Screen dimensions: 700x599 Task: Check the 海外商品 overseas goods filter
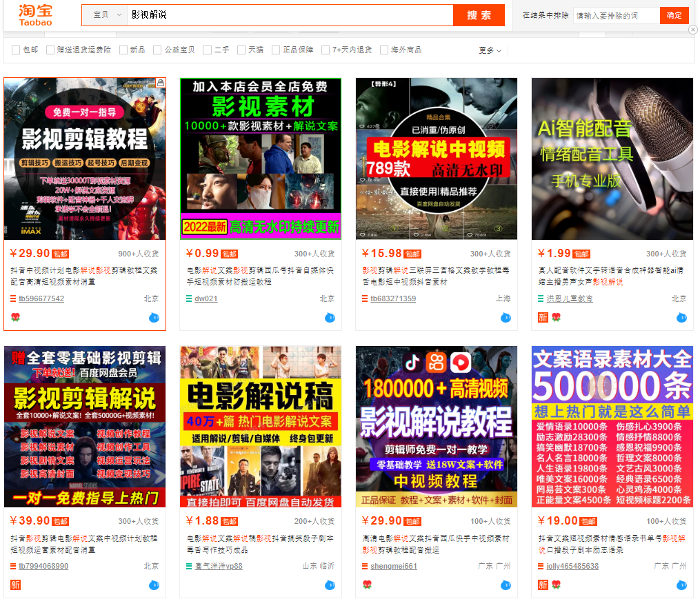click(x=384, y=50)
